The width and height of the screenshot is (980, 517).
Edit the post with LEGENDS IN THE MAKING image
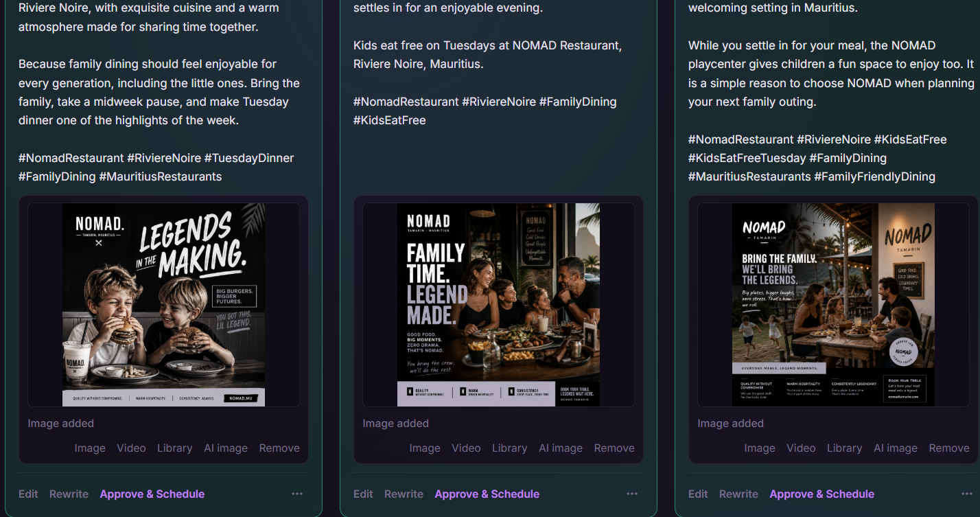(28, 494)
